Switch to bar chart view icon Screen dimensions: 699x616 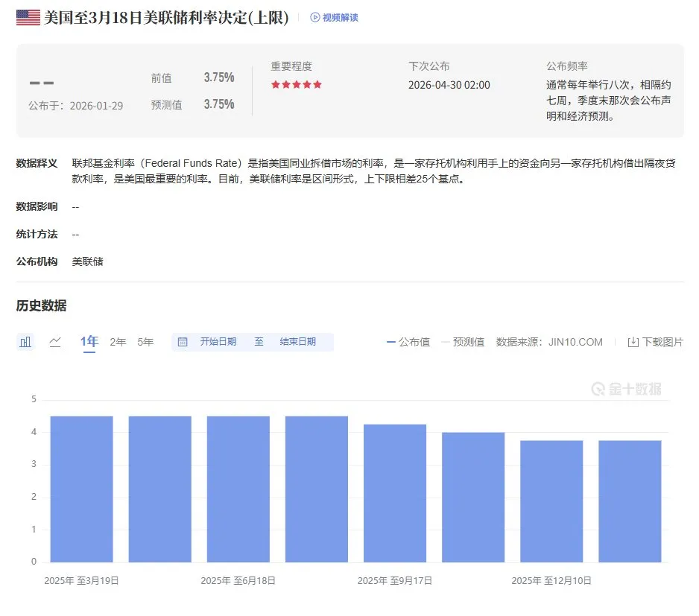pos(26,342)
